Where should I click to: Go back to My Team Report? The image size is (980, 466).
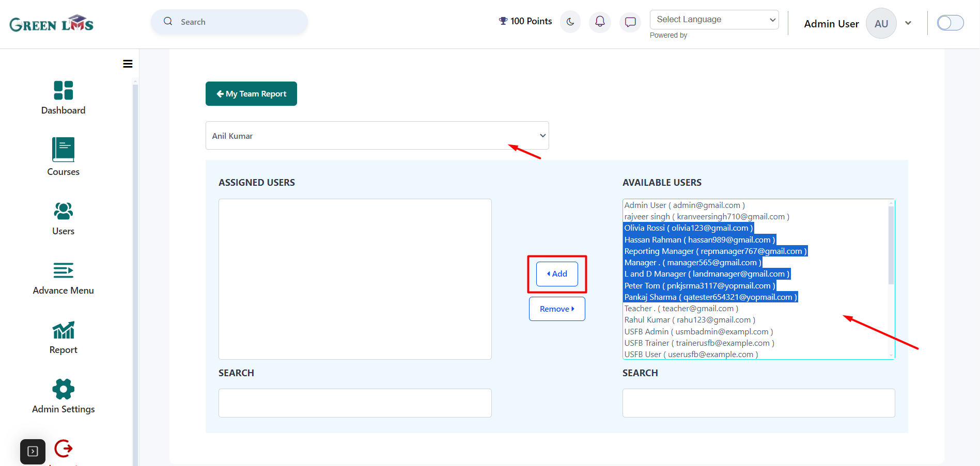click(251, 93)
